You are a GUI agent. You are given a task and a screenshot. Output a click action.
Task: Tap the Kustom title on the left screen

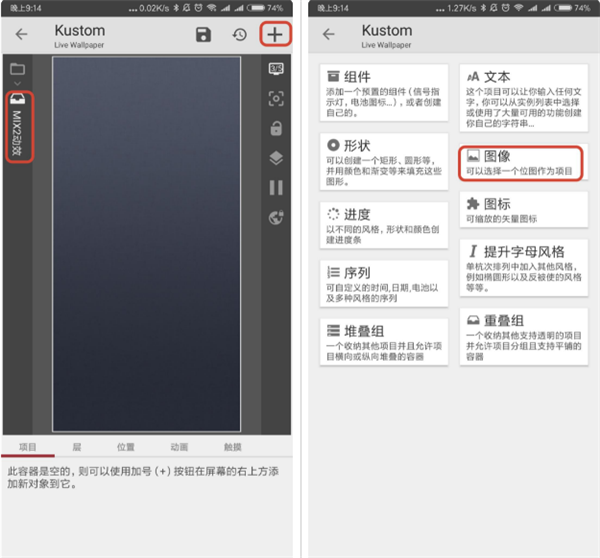[80, 31]
